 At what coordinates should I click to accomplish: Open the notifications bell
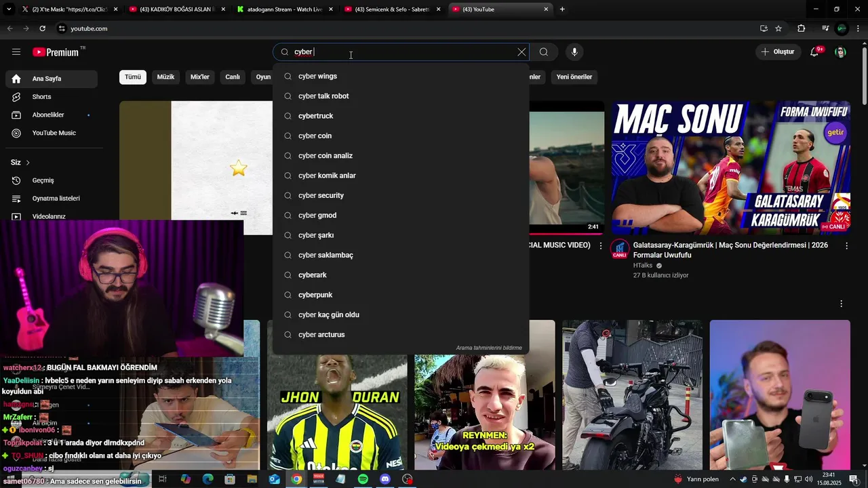[814, 52]
